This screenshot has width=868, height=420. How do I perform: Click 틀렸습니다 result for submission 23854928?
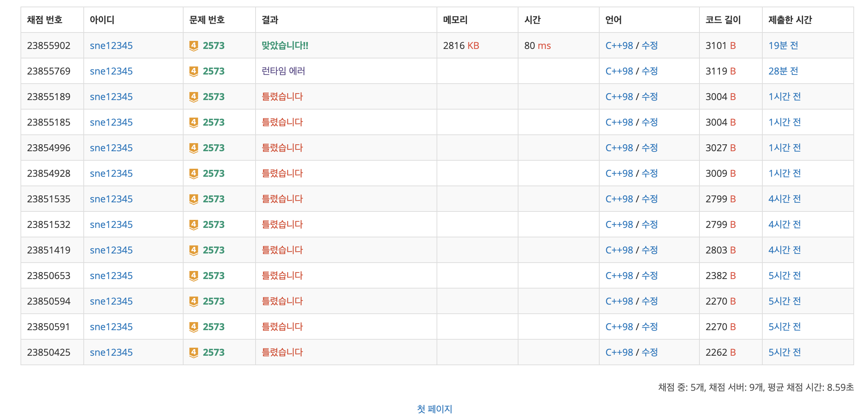point(282,173)
